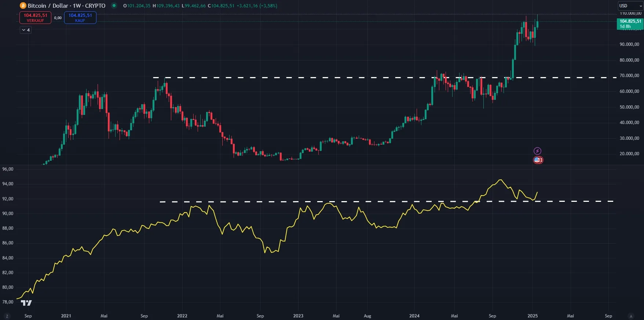Screen dimensions: 644x320
Task: Expand the collapsed indicator legend showing 4
Action: pyautogui.click(x=26, y=30)
